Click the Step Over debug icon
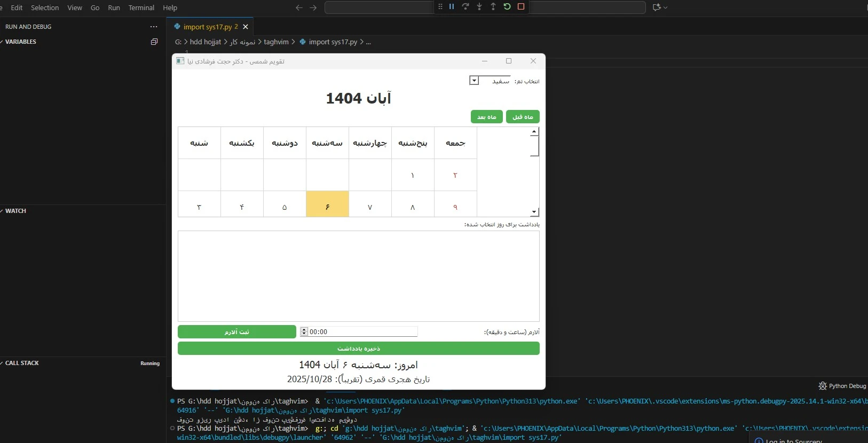 465,7
